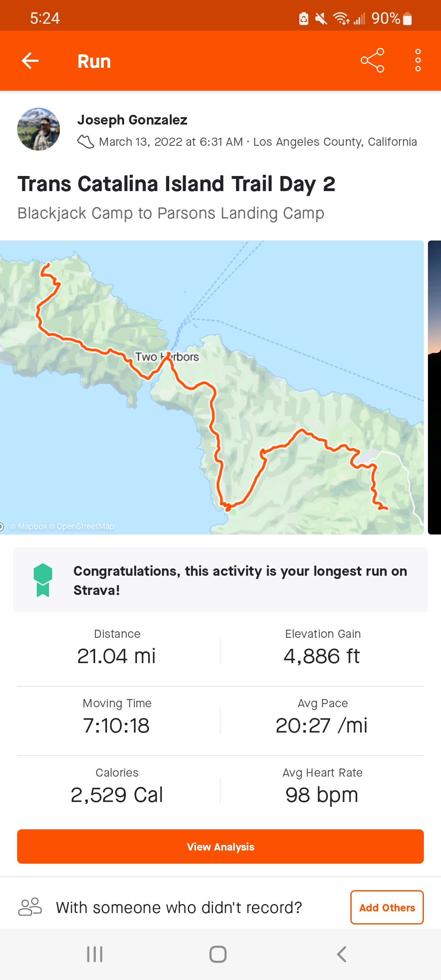Open the next photo beside the map
Image resolution: width=441 pixels, height=980 pixels.
point(434,387)
